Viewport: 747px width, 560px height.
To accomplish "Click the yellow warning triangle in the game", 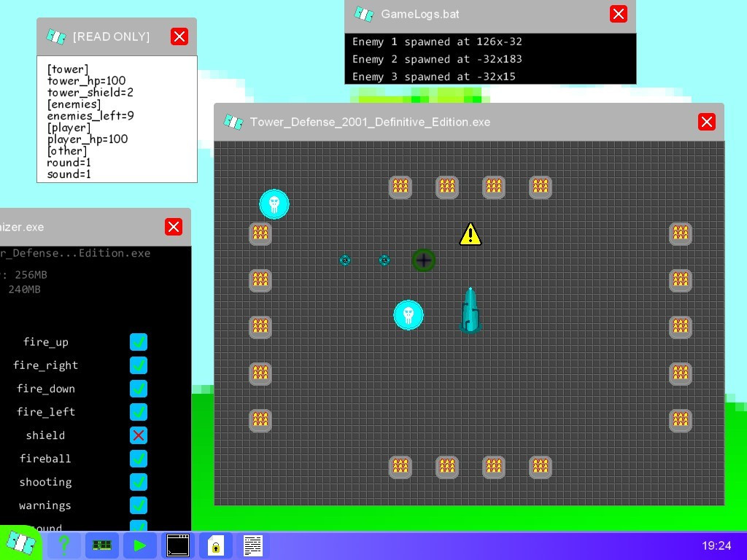I will click(471, 234).
